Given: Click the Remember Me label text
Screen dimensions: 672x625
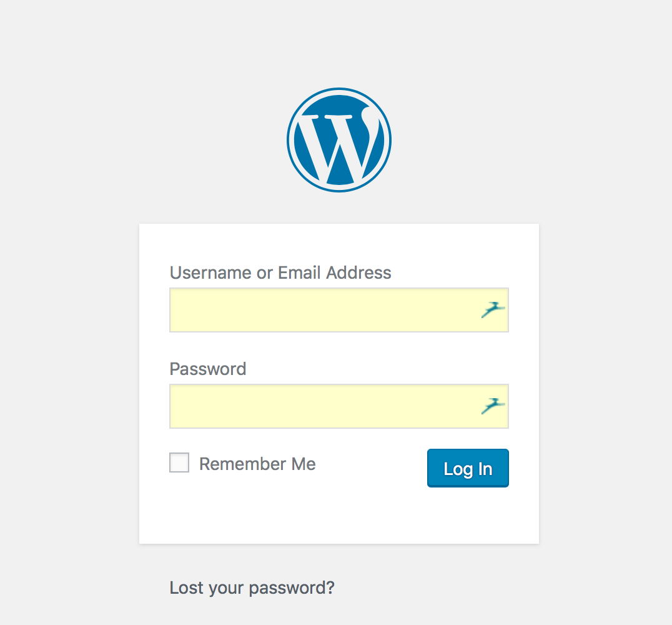Looking at the screenshot, I should click(x=257, y=464).
